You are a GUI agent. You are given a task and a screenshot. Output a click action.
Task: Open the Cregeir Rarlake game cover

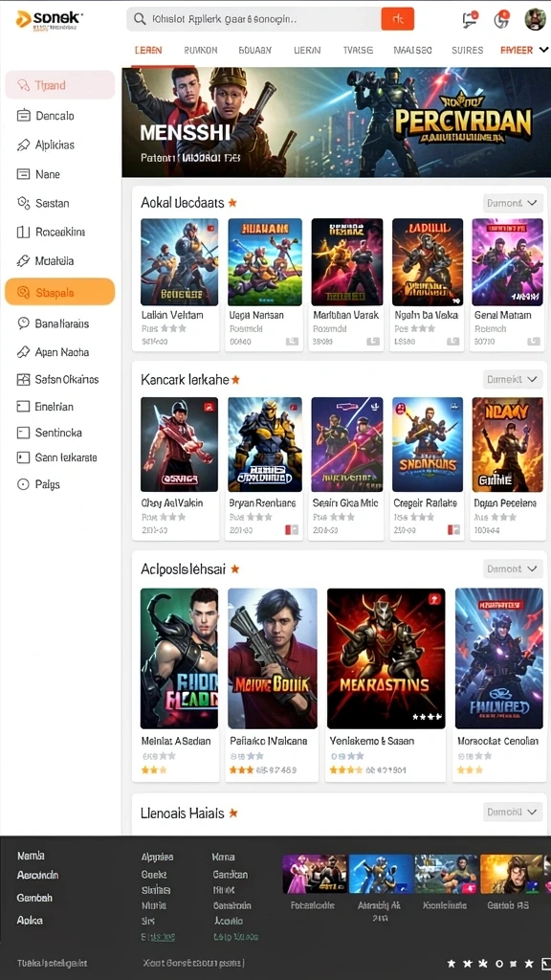pos(428,444)
